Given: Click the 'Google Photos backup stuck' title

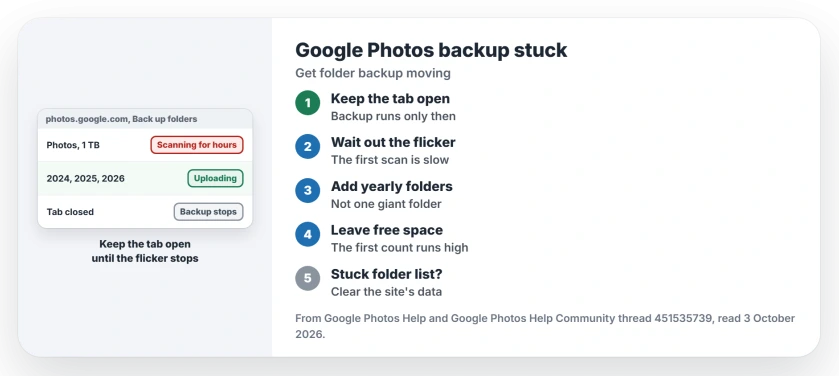Looking at the screenshot, I should pyautogui.click(x=431, y=50).
